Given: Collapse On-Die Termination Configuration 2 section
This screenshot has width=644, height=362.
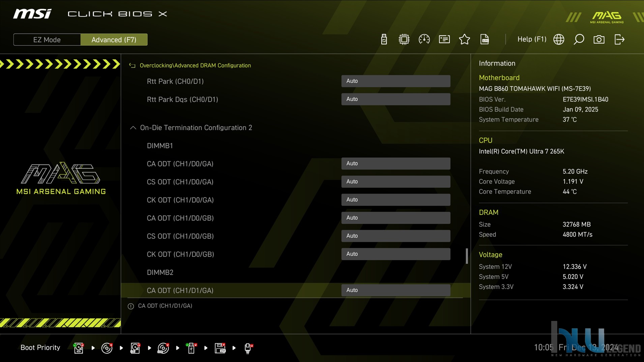Looking at the screenshot, I should point(133,128).
